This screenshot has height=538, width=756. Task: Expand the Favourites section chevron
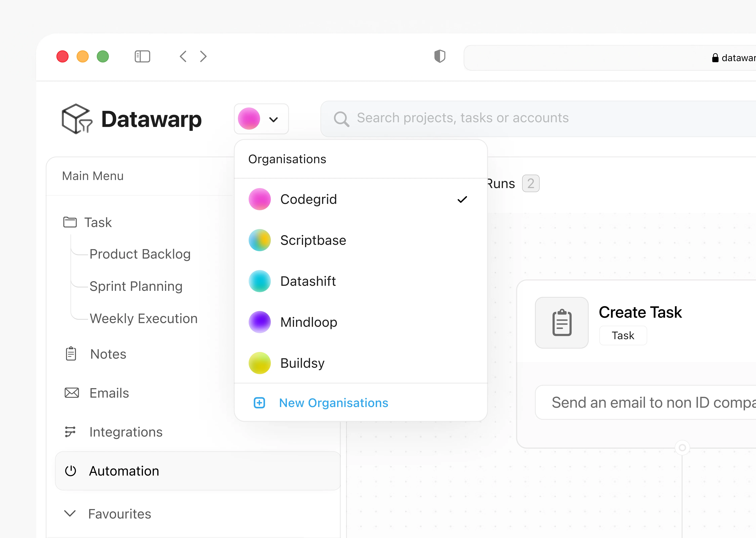pos(70,513)
